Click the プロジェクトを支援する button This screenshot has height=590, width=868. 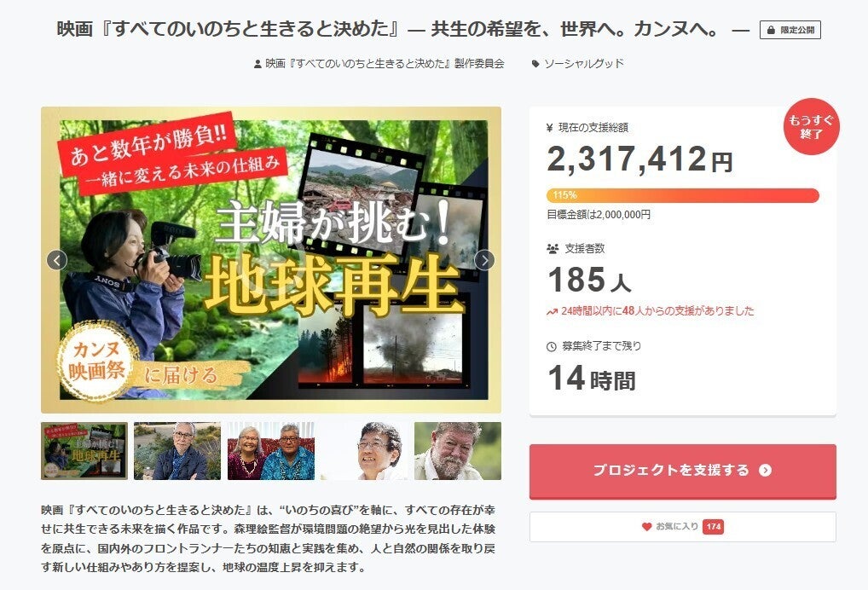point(683,471)
